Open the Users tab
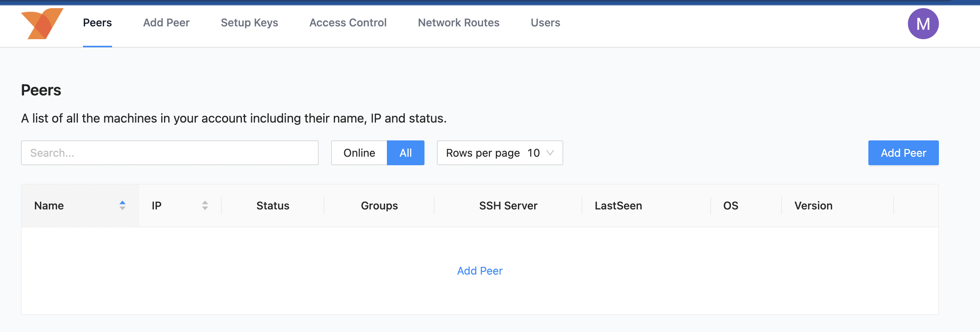The width and height of the screenshot is (980, 332). pyautogui.click(x=545, y=23)
